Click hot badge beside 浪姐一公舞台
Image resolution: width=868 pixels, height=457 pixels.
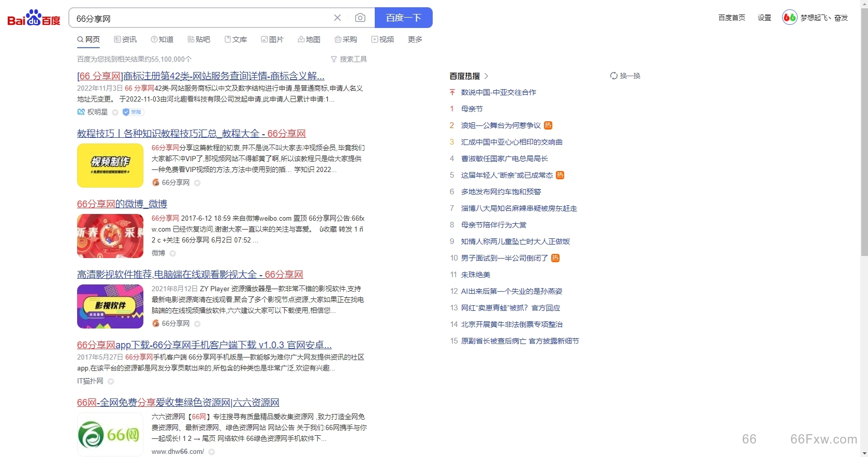[548, 125]
